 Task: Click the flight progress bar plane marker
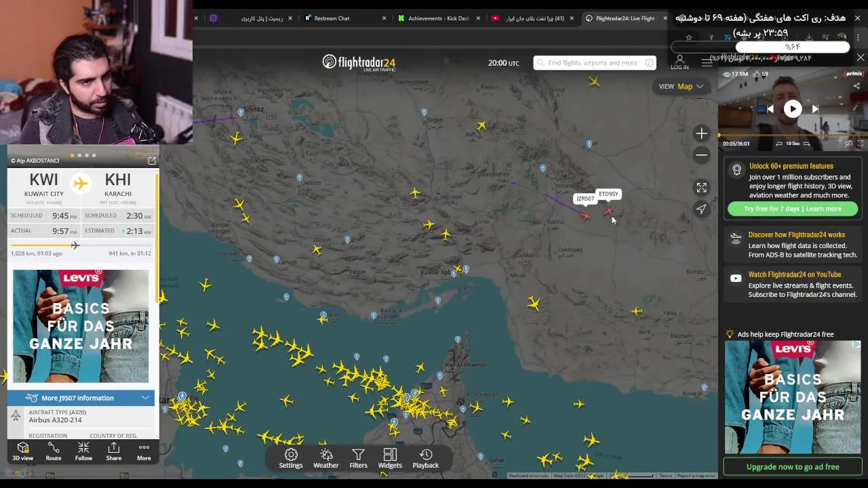75,245
